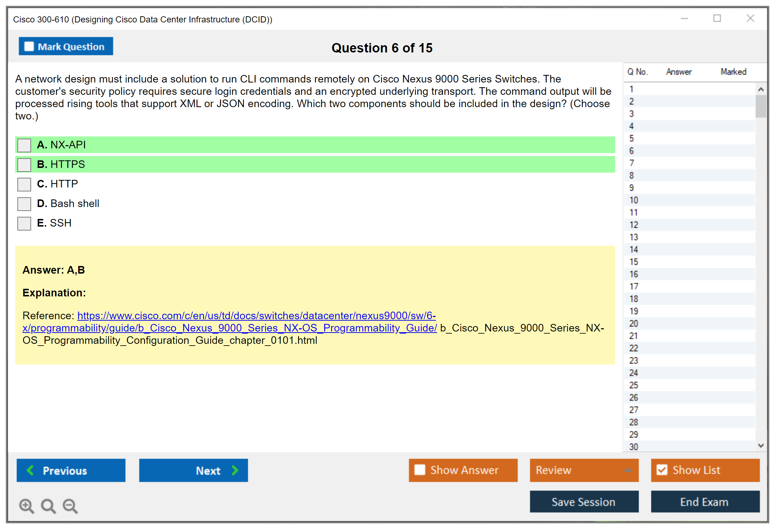Click the End Exam button
The image size is (778, 532).
(705, 502)
